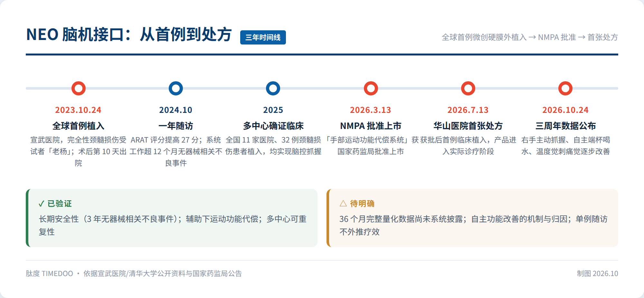Click the footer text 制图 2026.10
Image resolution: width=644 pixels, height=298 pixels.
tap(597, 273)
